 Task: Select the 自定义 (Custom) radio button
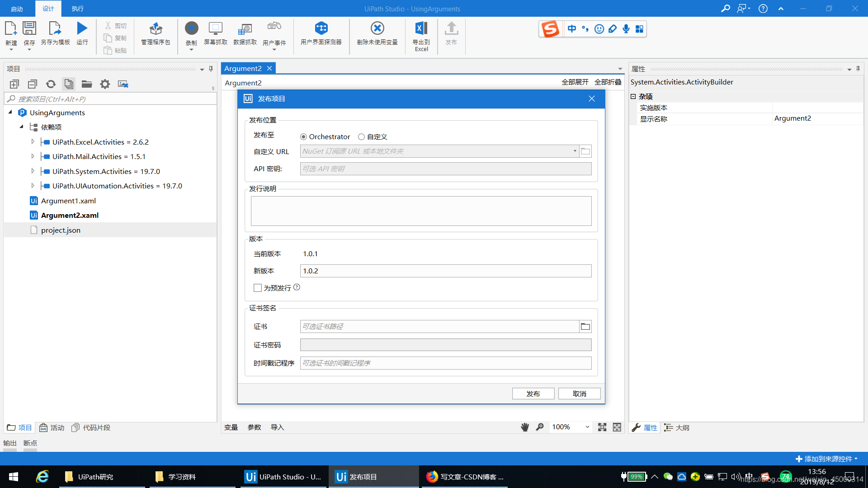pos(361,137)
